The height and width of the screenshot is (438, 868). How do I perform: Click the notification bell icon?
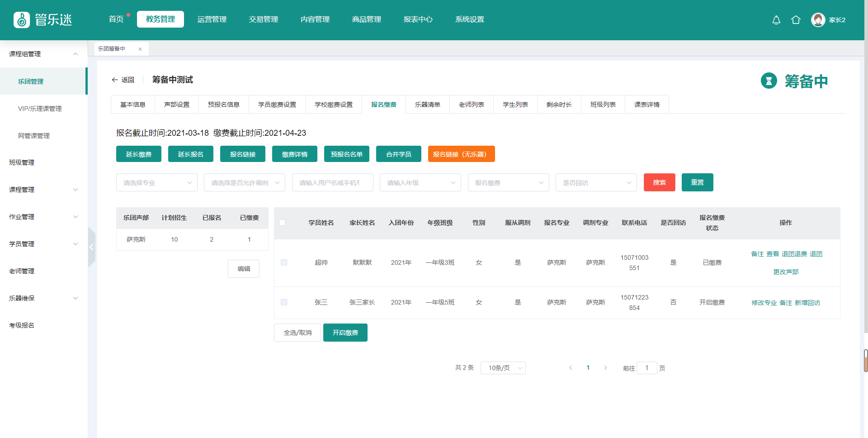776,20
